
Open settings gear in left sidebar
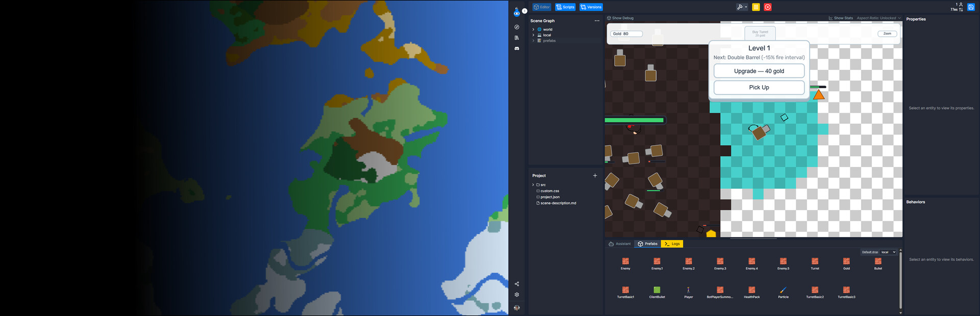point(517,295)
